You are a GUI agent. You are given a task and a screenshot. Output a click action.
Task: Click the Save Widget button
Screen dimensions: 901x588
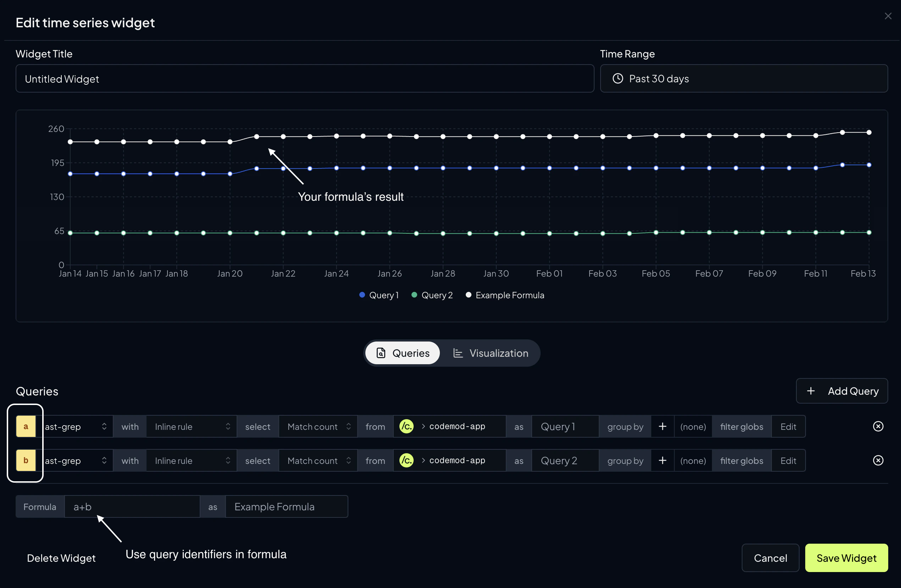(x=846, y=558)
